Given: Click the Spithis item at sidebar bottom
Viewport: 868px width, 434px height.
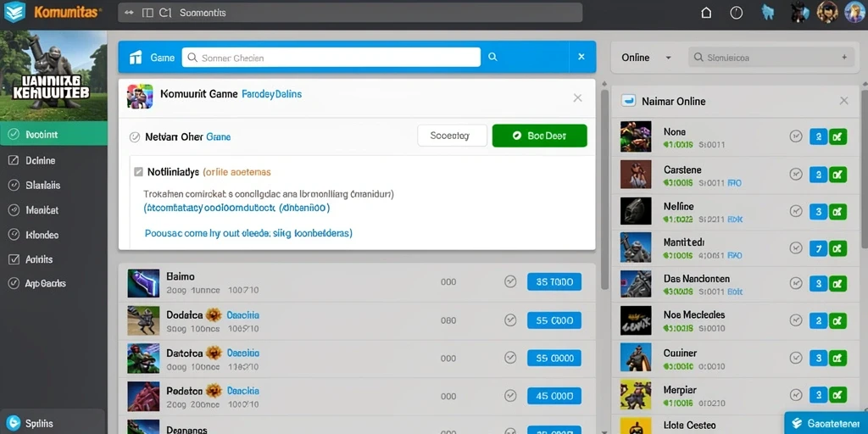Looking at the screenshot, I should pos(53,424).
